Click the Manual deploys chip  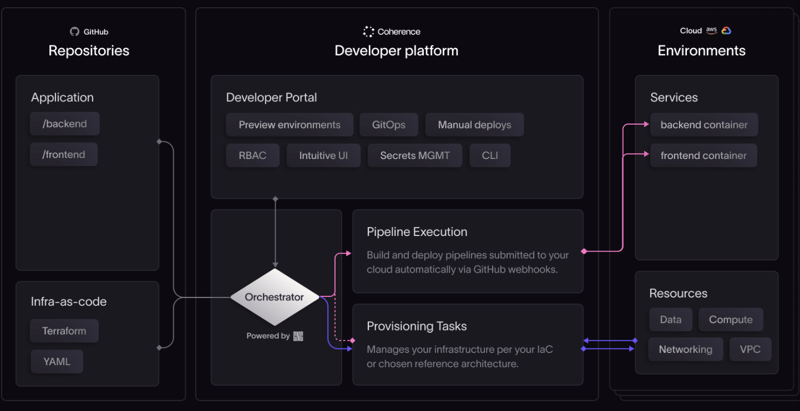[x=474, y=125]
